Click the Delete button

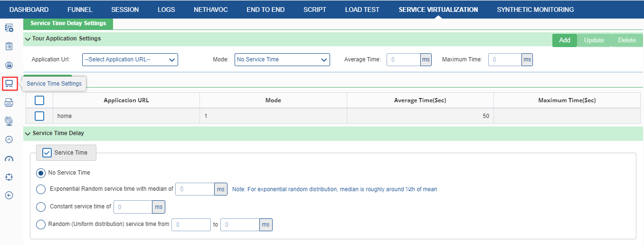[x=627, y=40]
